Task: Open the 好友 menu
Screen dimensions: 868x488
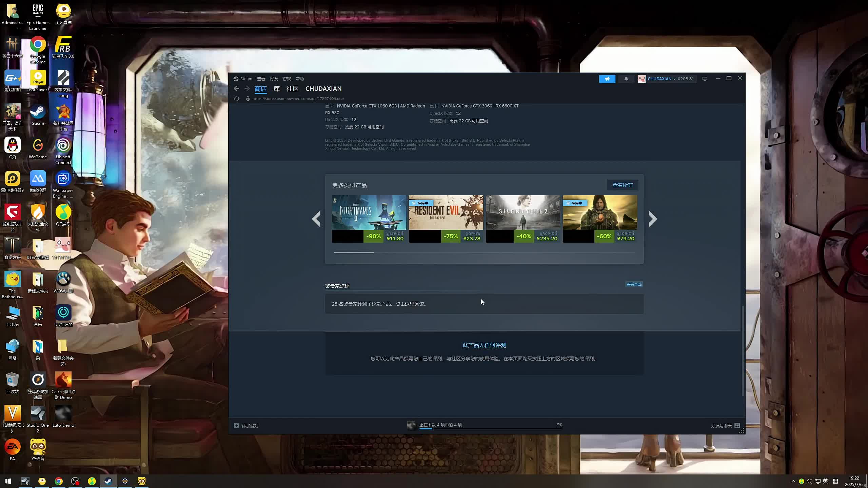Action: pos(274,79)
